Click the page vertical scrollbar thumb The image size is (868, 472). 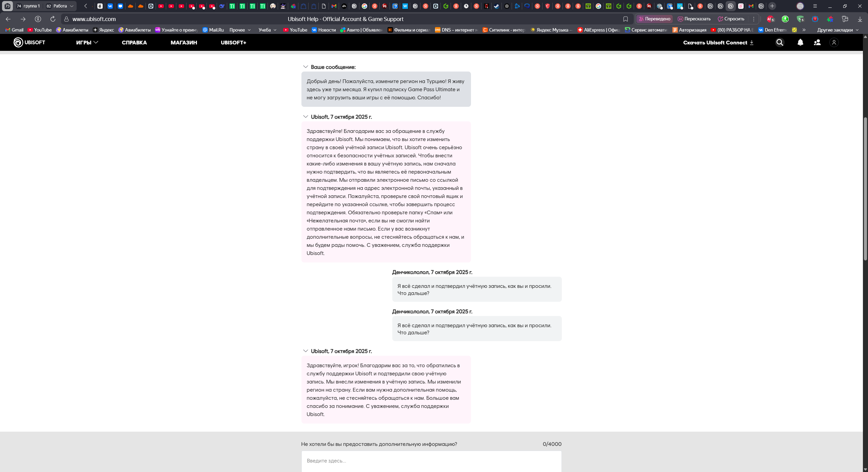point(865,188)
